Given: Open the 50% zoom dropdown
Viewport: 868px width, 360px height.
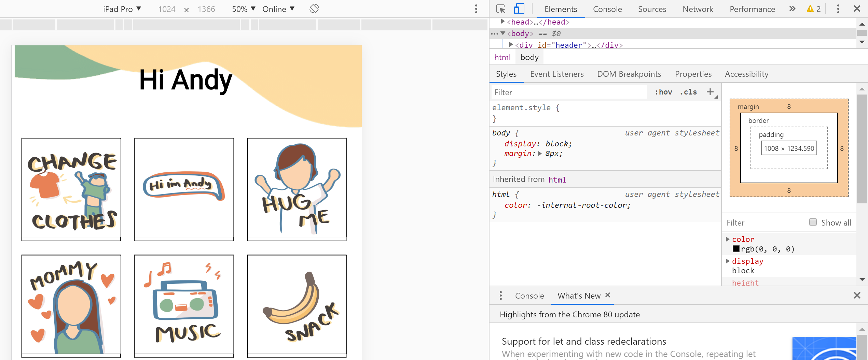Looking at the screenshot, I should (x=244, y=9).
